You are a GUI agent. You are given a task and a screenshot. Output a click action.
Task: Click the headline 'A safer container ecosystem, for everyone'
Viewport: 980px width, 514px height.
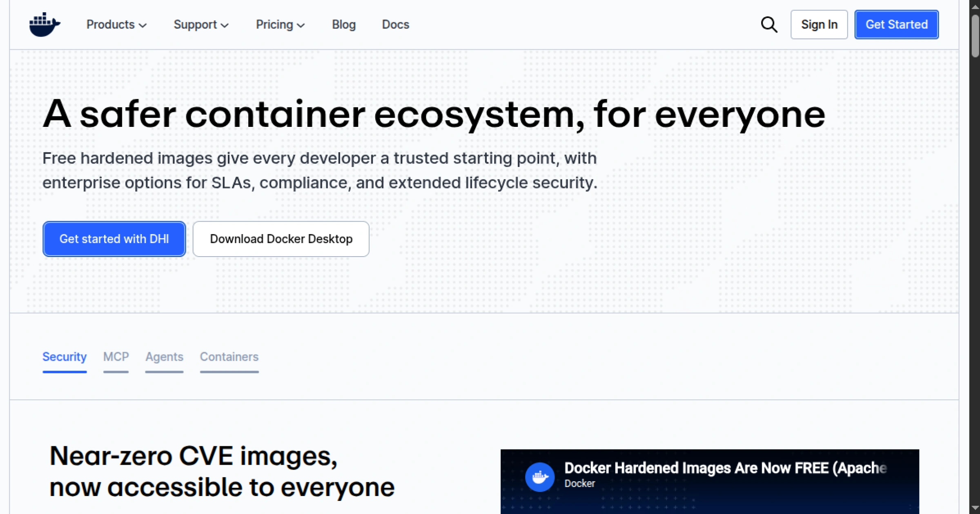(x=434, y=115)
